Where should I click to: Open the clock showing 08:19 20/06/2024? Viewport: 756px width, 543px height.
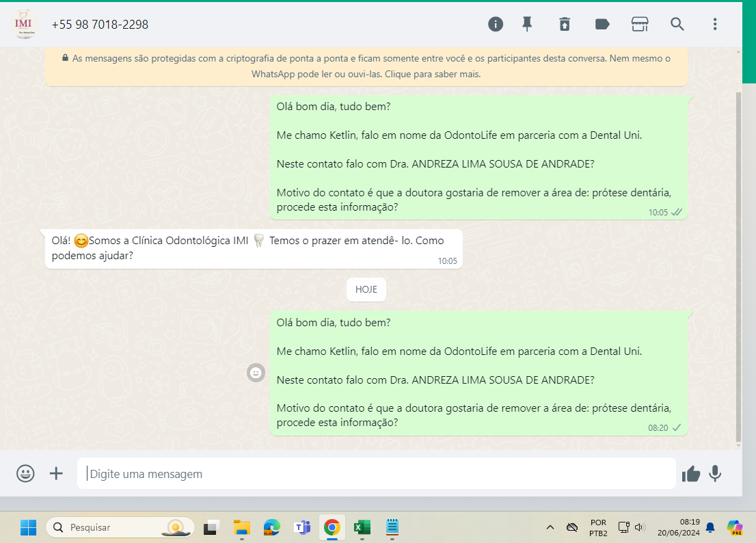[678, 527]
